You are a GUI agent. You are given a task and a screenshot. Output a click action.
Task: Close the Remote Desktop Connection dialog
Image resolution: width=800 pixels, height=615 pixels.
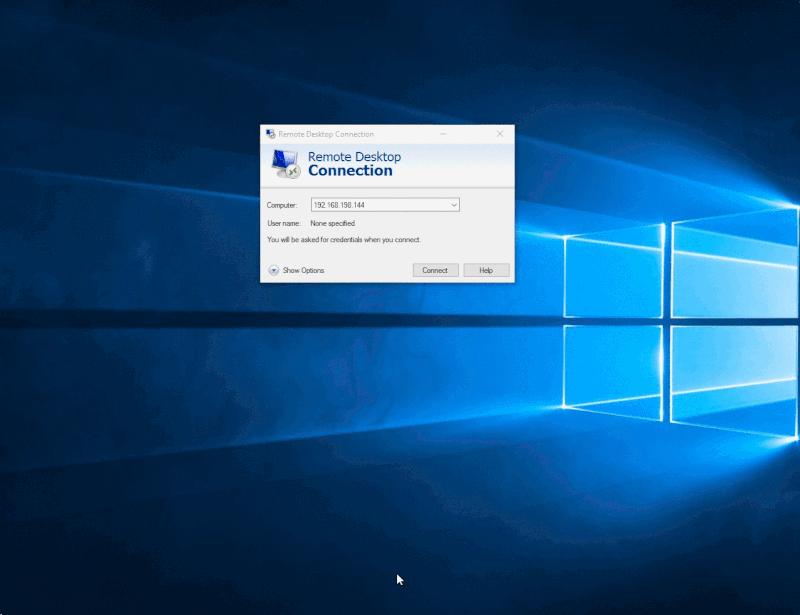pyautogui.click(x=499, y=133)
